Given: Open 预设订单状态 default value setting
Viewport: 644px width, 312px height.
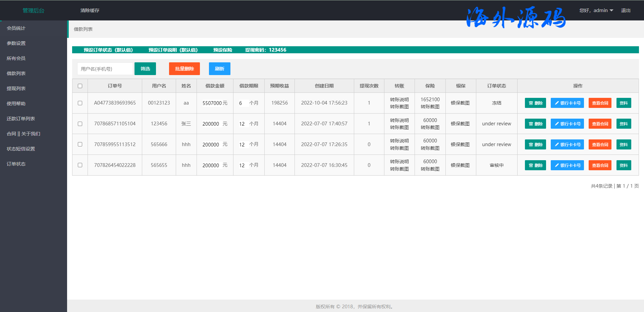Looking at the screenshot, I should click(108, 50).
